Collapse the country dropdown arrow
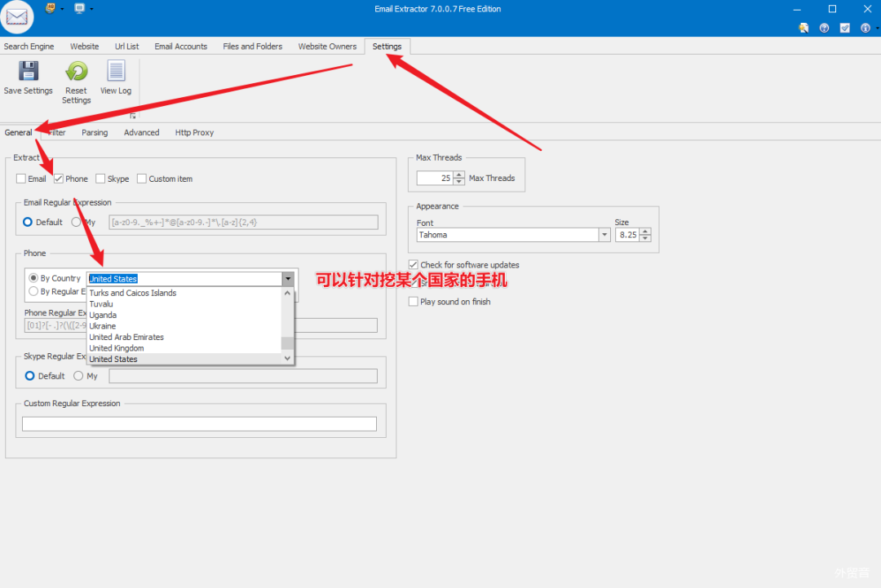 click(288, 279)
